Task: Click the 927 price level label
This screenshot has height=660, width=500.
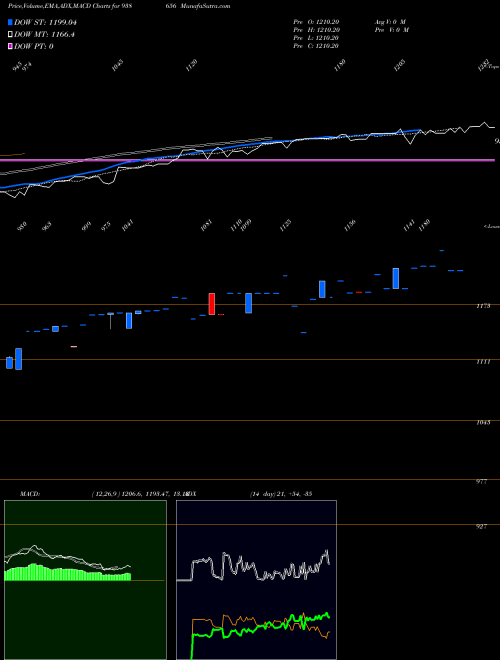Action: 481,527
